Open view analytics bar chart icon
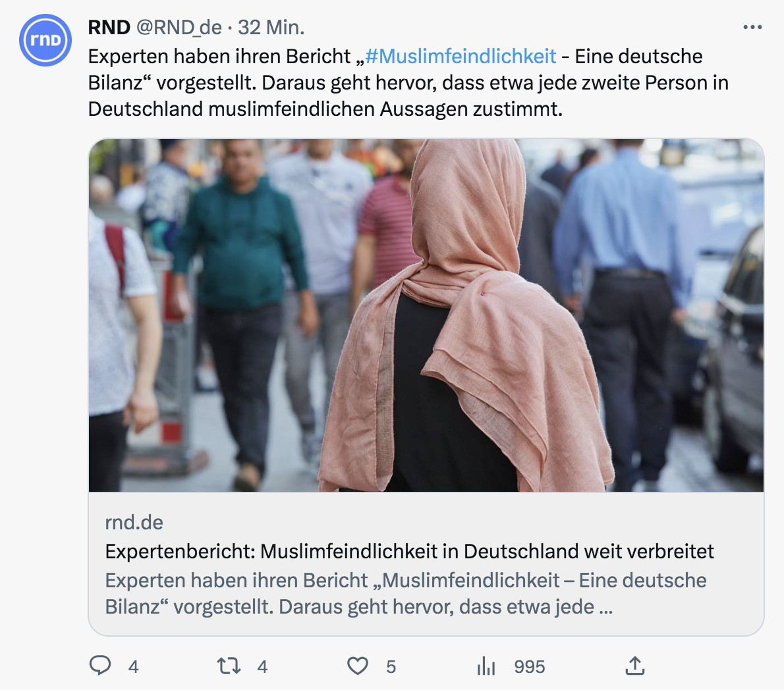Screen dimensions: 784x690 (x=486, y=666)
